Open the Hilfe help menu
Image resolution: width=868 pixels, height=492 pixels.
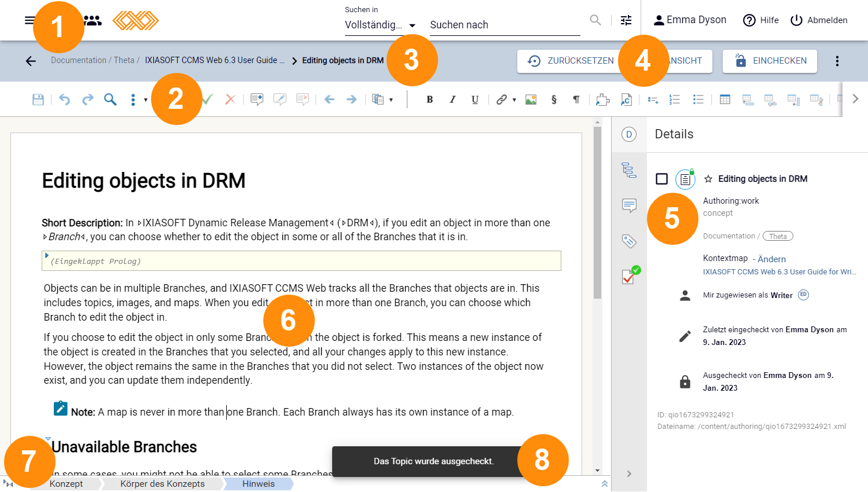(760, 20)
